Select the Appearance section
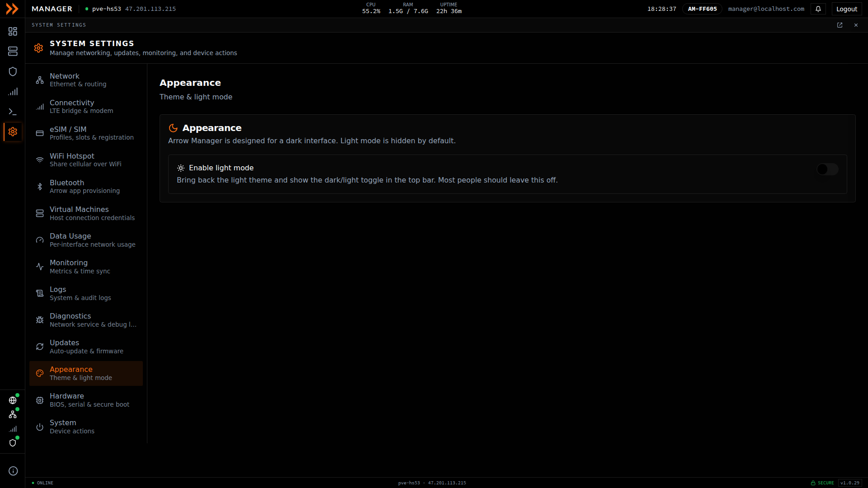The height and width of the screenshot is (488, 868). coord(86,373)
